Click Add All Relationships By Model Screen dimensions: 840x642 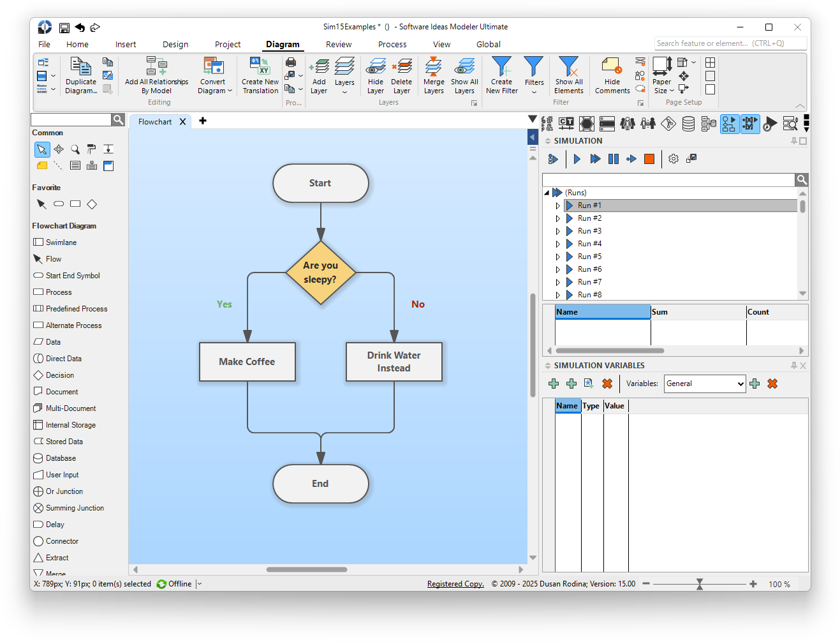click(x=156, y=75)
